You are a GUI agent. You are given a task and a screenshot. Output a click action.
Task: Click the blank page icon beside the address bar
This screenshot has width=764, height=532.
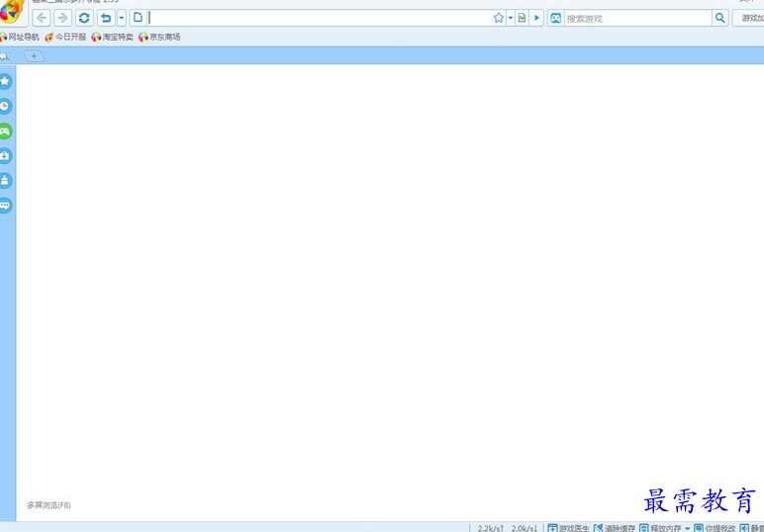[138, 18]
